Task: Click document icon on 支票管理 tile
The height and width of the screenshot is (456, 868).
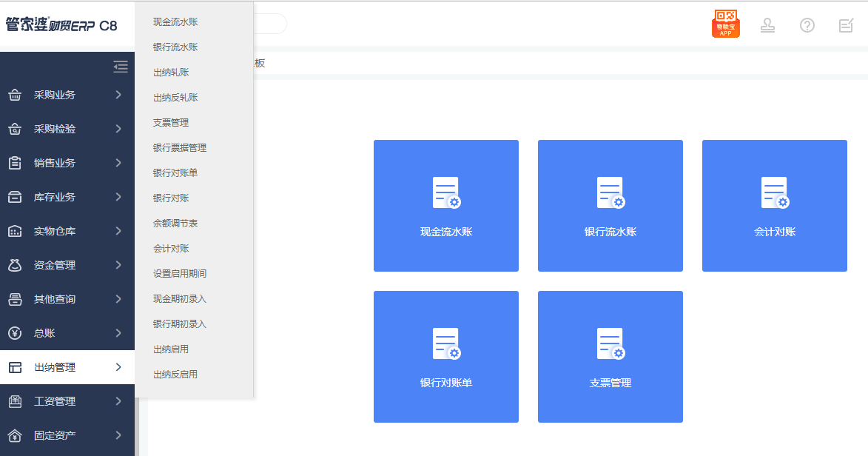Action: coord(611,343)
